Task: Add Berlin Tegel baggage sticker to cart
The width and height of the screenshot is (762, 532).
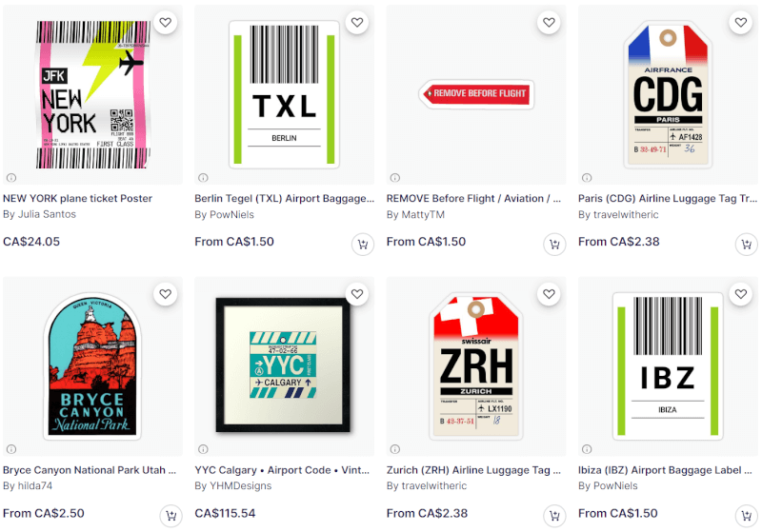Action: click(363, 245)
